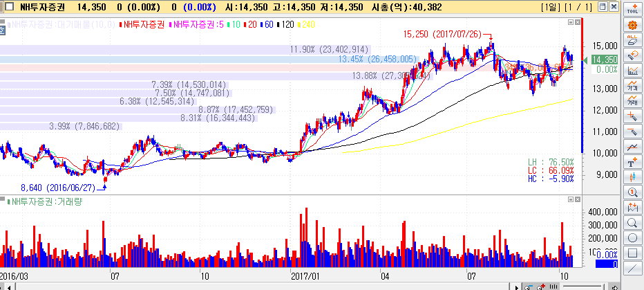Click the 8.87% (17,452,759) volume bar
Viewport: 644px width, 290px height.
[138, 110]
